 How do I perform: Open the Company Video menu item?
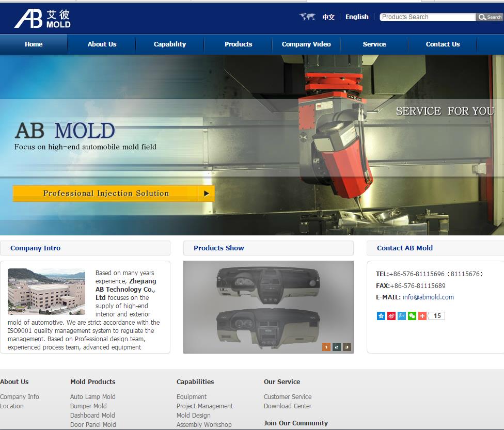306,44
